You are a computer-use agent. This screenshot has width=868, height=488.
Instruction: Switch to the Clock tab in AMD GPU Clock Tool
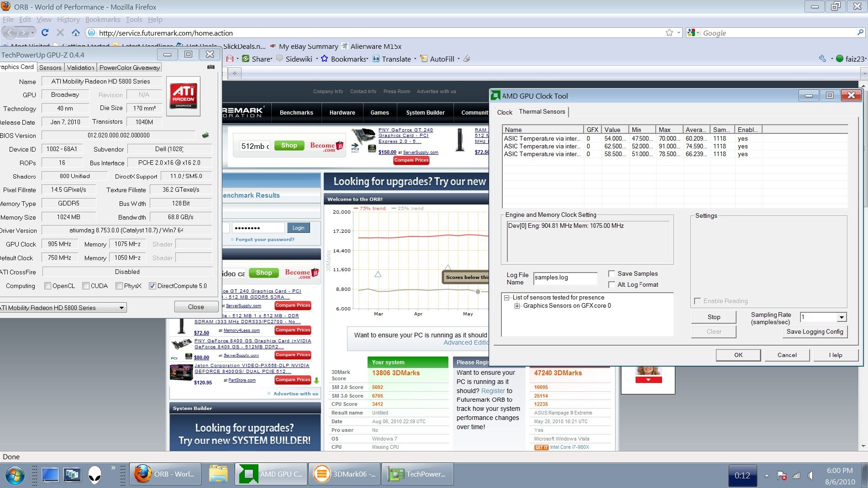[505, 112]
